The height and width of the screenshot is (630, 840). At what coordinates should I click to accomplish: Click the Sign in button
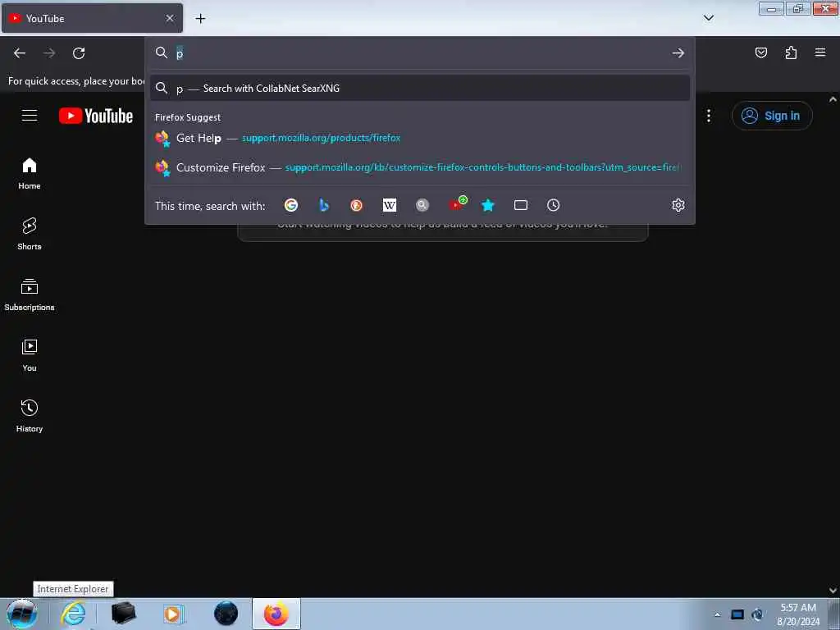click(x=772, y=116)
